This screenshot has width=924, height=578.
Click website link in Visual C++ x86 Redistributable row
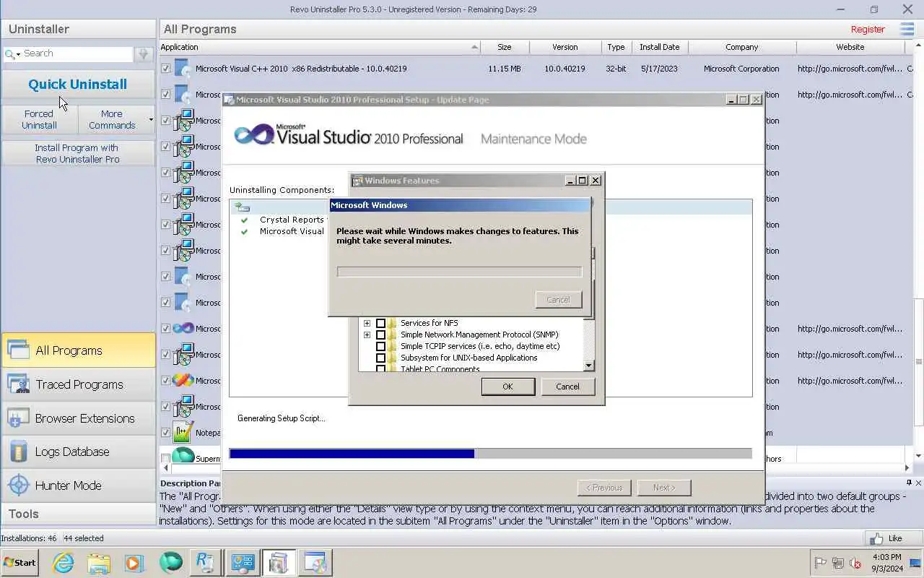850,69
